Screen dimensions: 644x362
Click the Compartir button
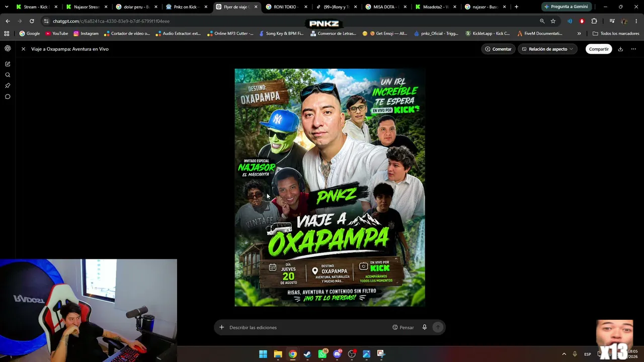[599, 49]
